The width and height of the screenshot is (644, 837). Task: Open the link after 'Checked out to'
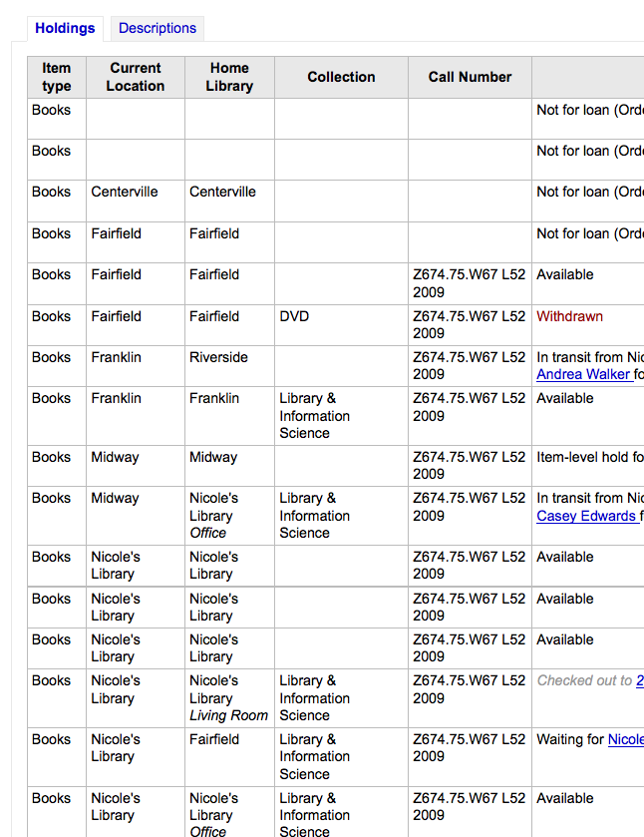coord(639,680)
